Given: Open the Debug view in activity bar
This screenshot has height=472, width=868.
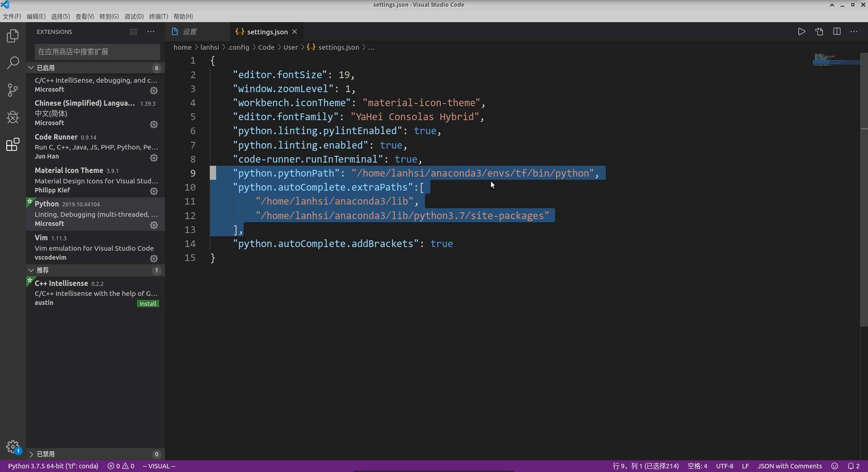Looking at the screenshot, I should [x=13, y=117].
